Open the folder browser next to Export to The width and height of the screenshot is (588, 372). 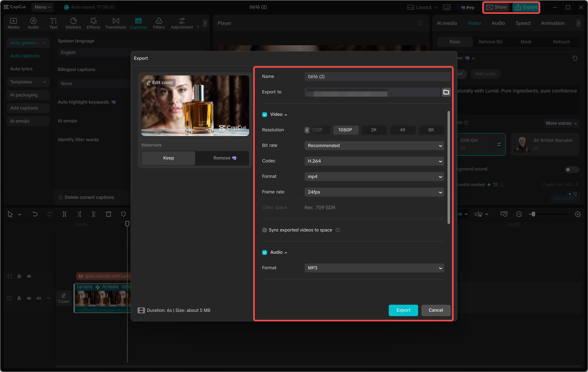[446, 92]
